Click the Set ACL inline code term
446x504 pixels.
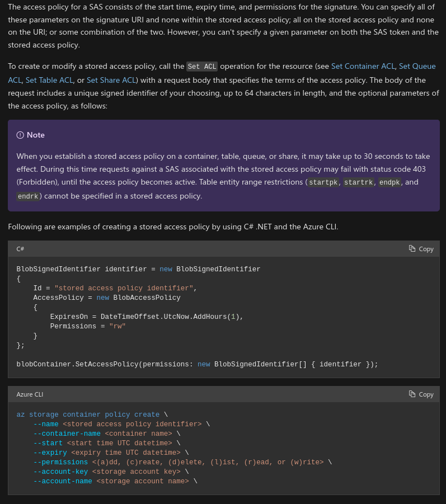201,67
